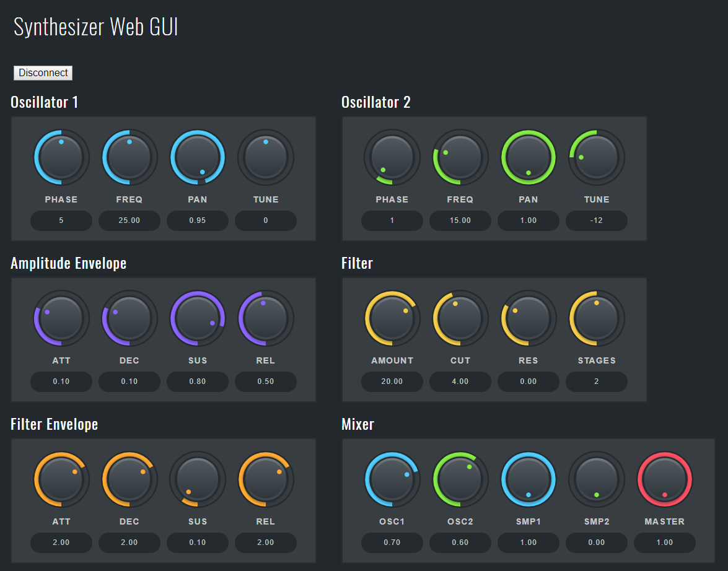Screen dimensions: 728x571
Task: Click the Amplitude Envelope ATT knob
Action: 61,318
